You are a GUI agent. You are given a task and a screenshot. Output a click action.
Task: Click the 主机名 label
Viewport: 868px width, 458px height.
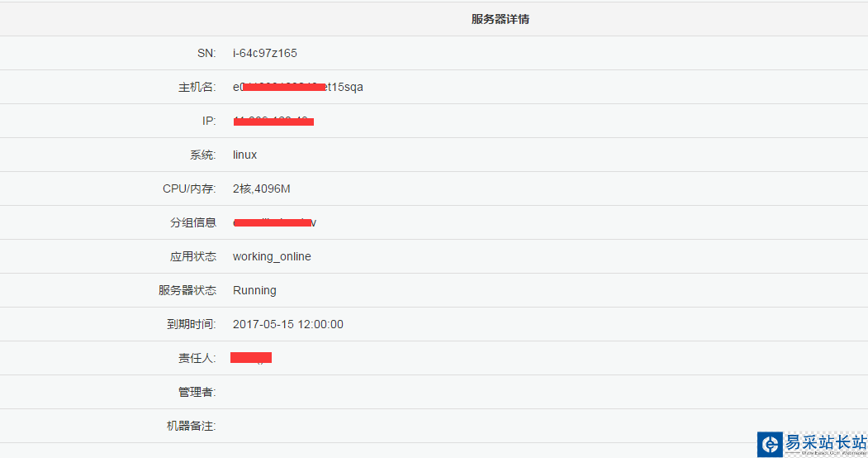(197, 87)
